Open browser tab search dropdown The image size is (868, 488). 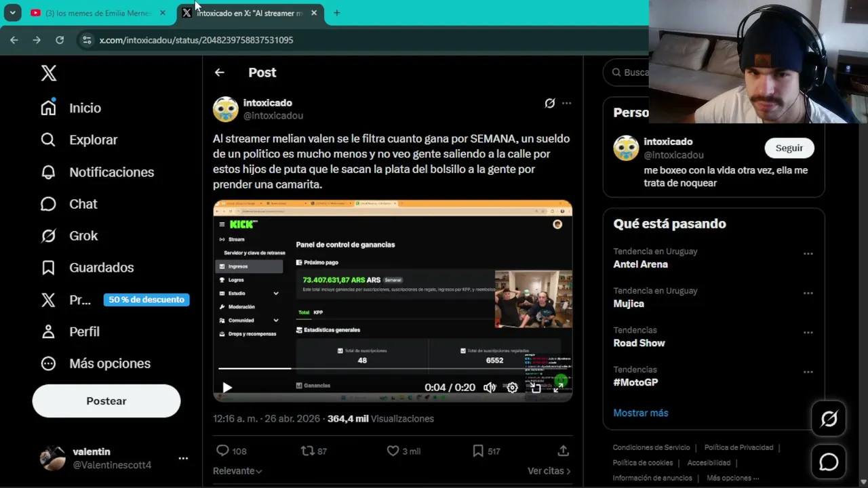12,13
